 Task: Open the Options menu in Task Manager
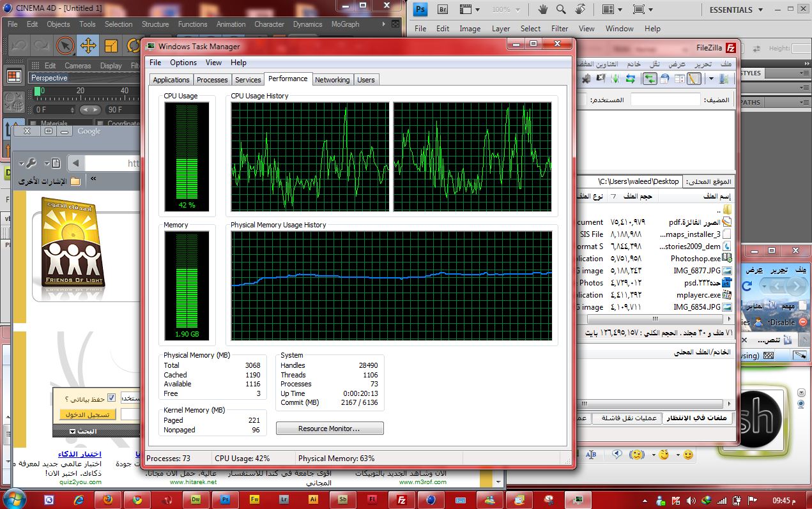click(183, 63)
